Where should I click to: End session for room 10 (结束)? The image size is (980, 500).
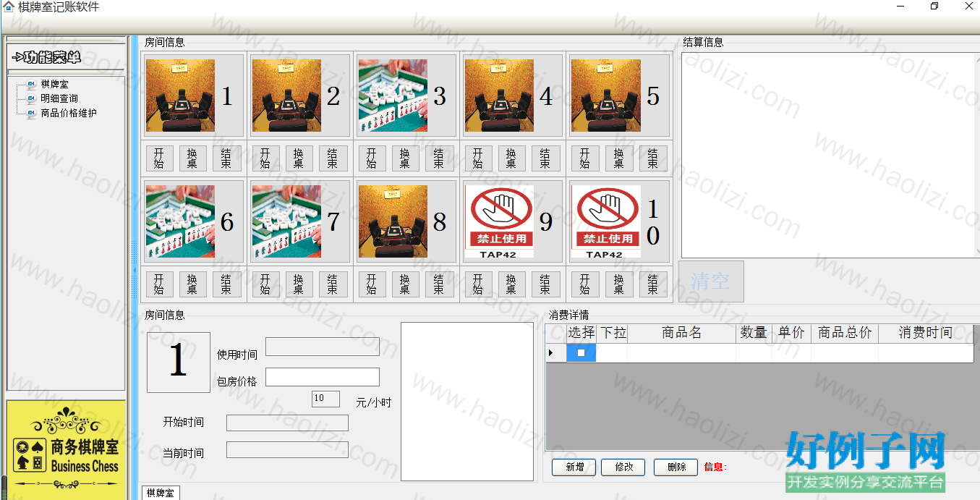coord(652,284)
